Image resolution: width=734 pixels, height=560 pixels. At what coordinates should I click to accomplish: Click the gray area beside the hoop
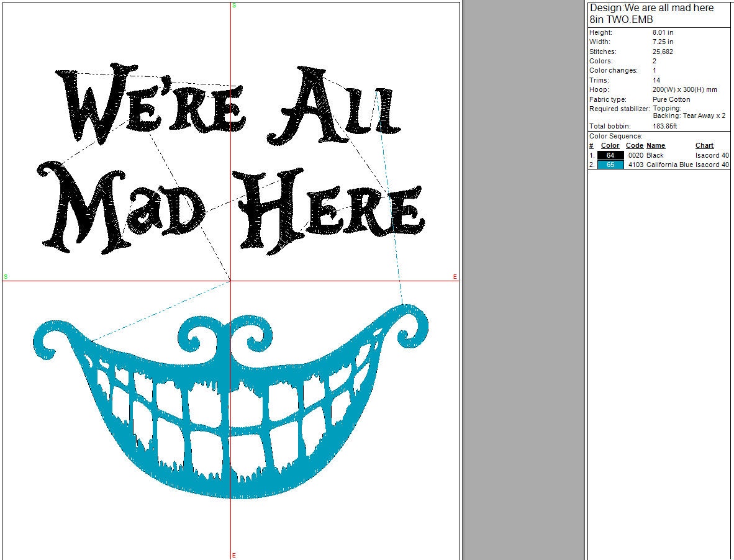click(523, 279)
